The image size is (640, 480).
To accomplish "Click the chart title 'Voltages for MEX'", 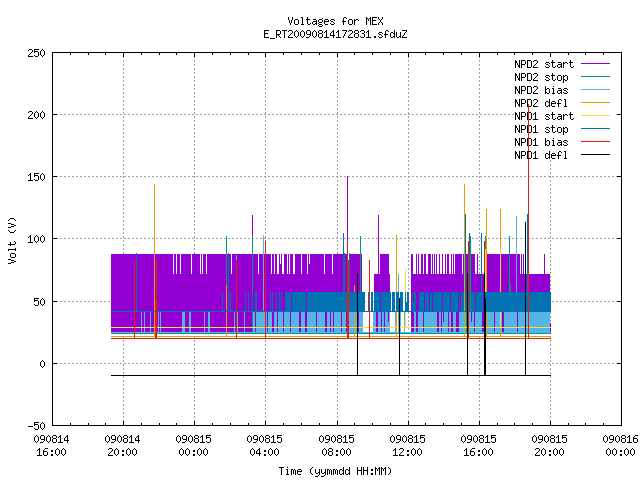I will (x=335, y=21).
